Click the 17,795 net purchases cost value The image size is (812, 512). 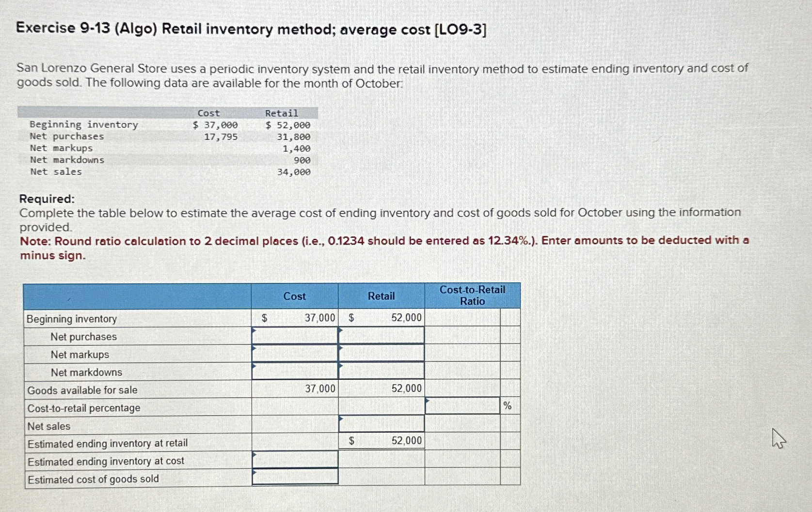(x=221, y=137)
